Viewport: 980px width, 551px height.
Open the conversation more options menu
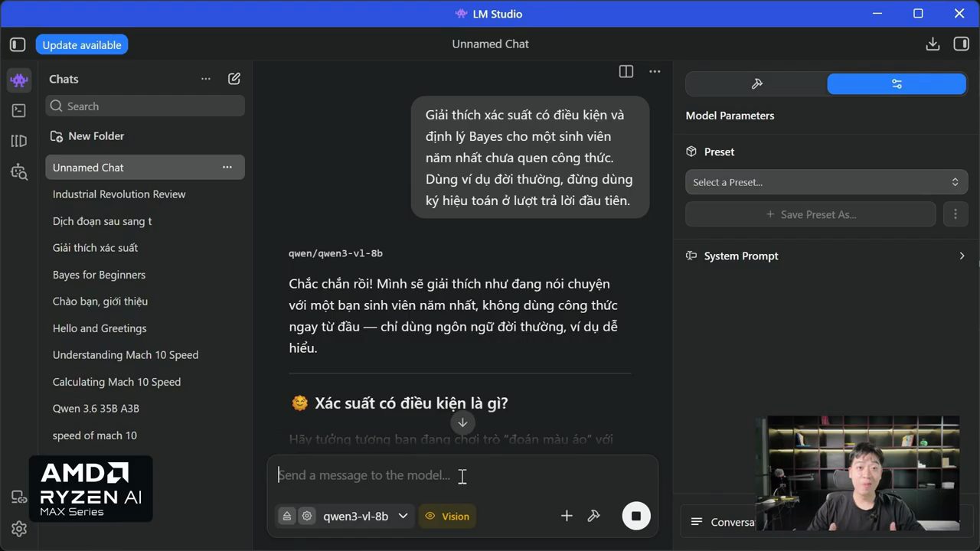pyautogui.click(x=655, y=71)
